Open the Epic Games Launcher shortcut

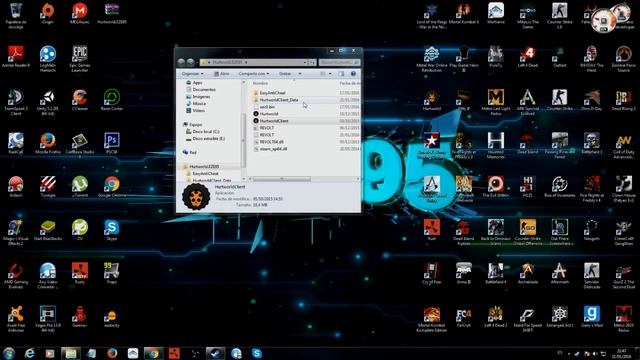(80, 59)
